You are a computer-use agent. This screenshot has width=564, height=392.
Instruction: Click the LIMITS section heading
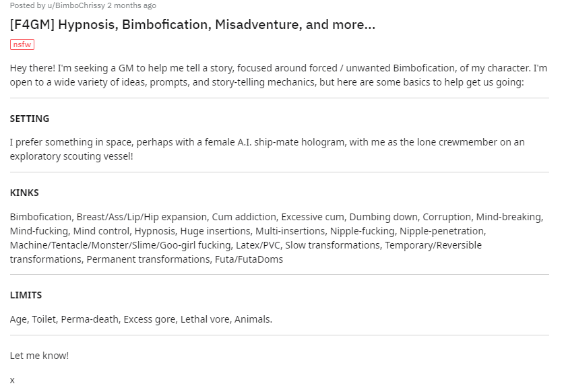[x=26, y=295]
